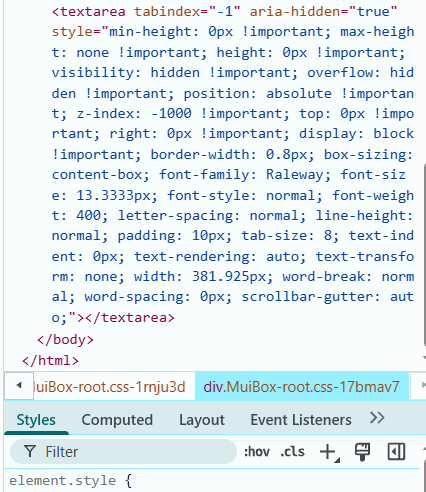Toggle the .cls element classes panel
This screenshot has width=426, height=492.
pos(292,452)
